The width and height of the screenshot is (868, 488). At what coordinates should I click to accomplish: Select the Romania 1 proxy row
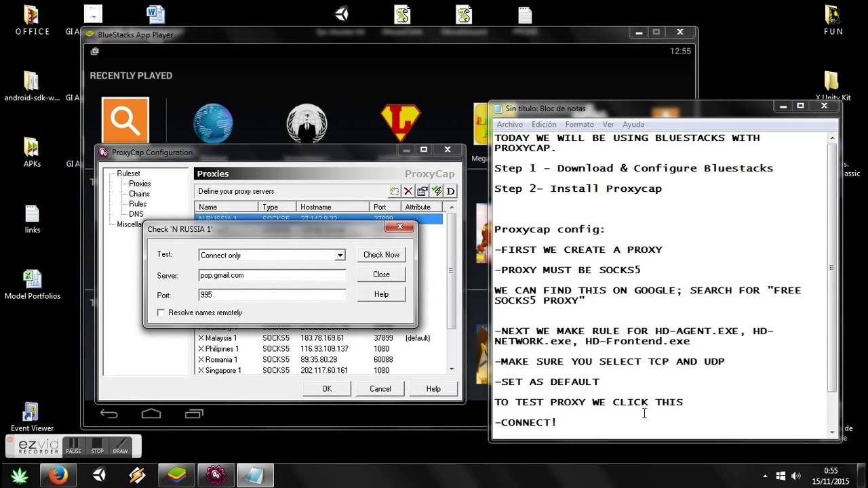click(319, 360)
